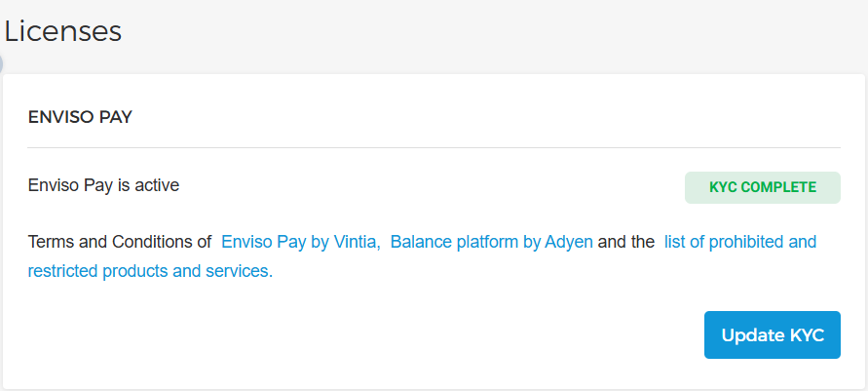Open the Balance platform by Adyen link
This screenshot has width=868, height=391.
click(x=491, y=242)
